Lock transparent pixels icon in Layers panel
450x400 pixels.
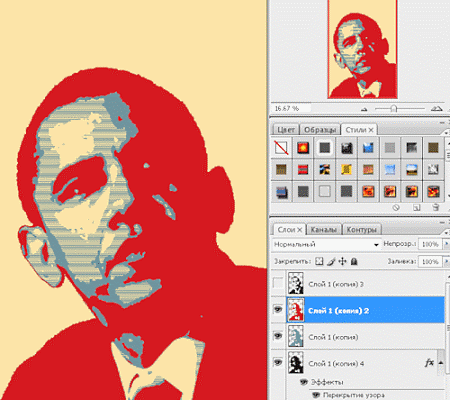point(319,261)
